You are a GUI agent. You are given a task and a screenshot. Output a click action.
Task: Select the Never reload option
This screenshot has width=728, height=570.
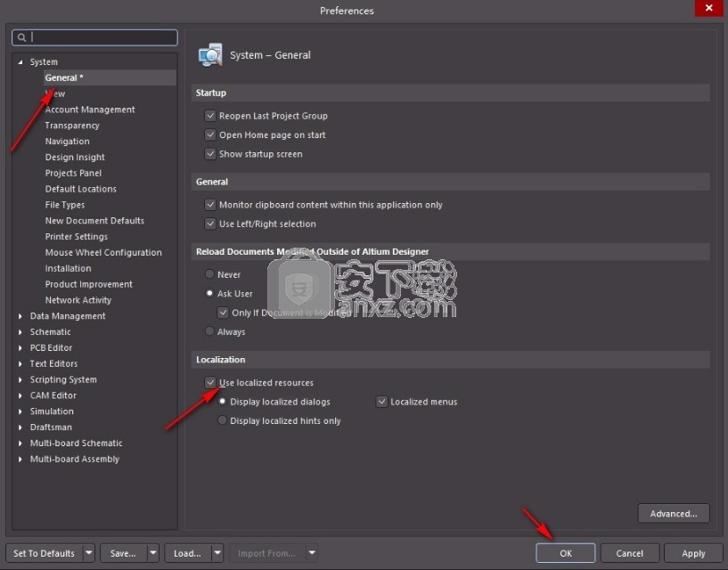pos(209,274)
